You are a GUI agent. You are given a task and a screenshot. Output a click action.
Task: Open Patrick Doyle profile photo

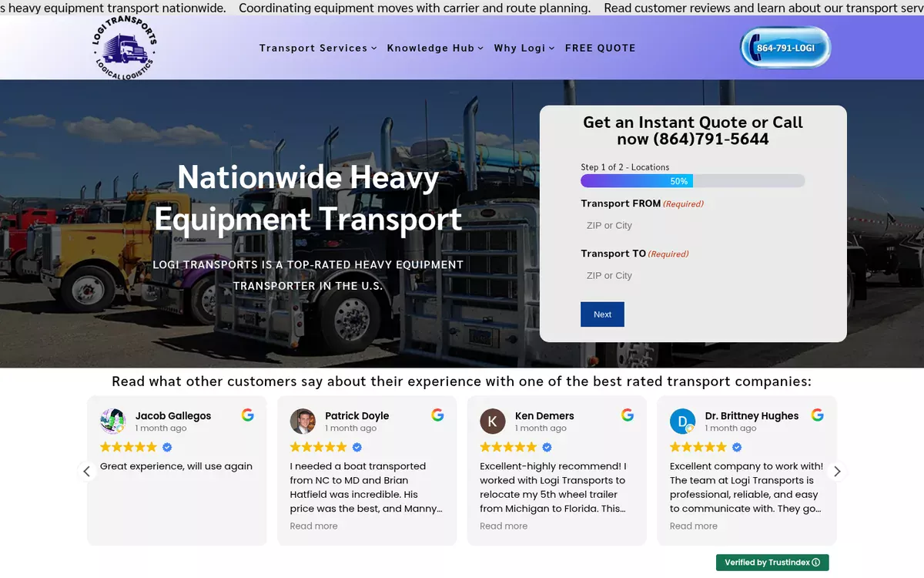pyautogui.click(x=303, y=422)
